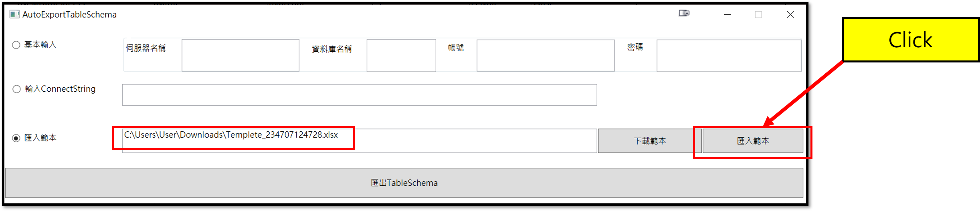This screenshot has height=211, width=980.
Task: Close the AutoExportTableSchema window
Action: (x=790, y=14)
